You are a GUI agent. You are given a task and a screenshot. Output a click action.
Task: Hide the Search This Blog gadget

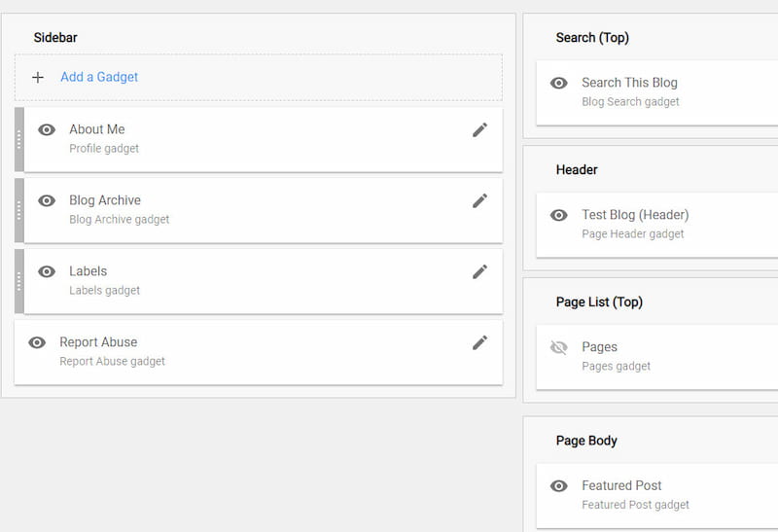coord(558,84)
